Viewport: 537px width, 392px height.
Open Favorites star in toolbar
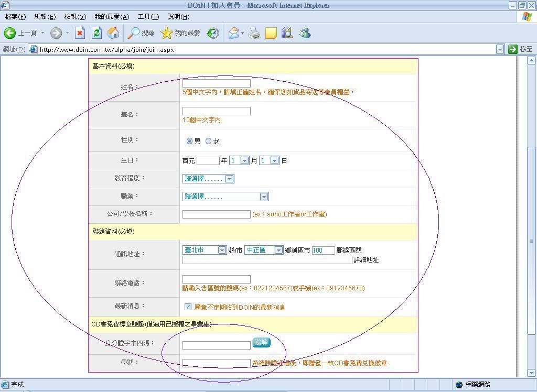[167, 33]
